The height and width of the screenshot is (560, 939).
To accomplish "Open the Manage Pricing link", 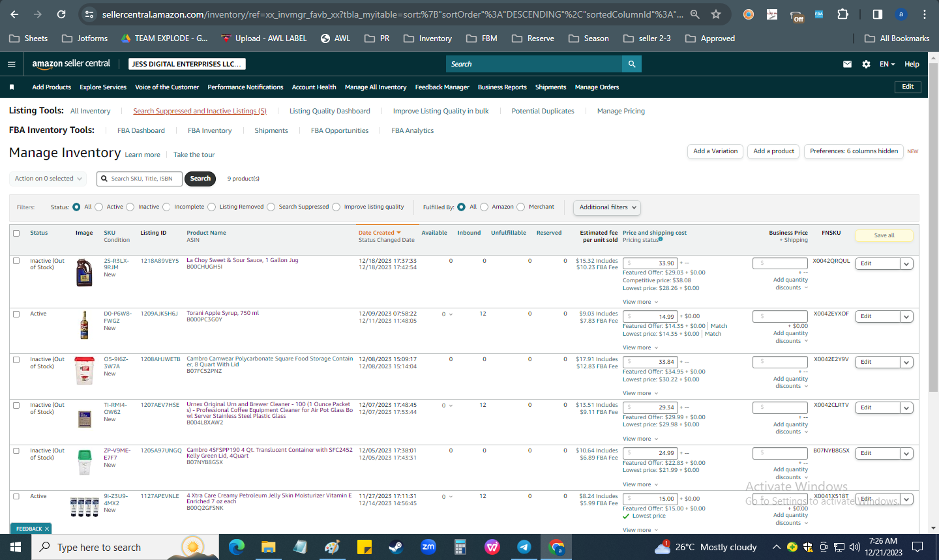I will [x=621, y=111].
